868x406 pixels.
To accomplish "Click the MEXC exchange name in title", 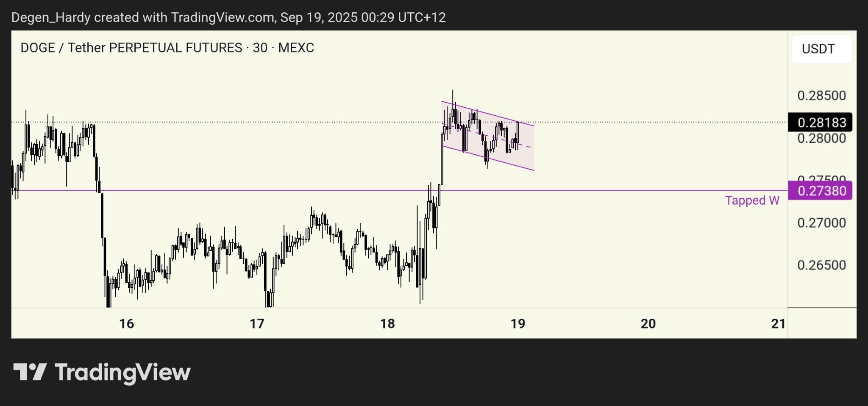I will pyautogui.click(x=296, y=48).
